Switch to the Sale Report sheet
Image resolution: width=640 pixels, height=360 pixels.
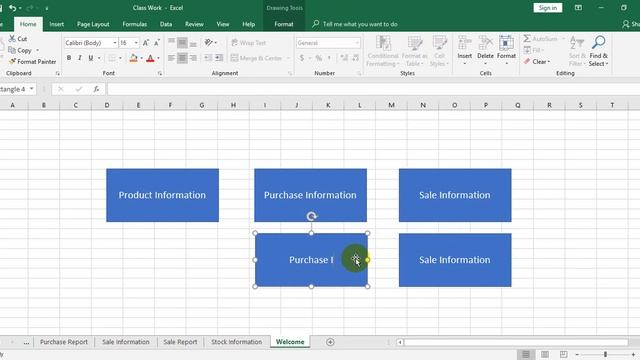point(180,342)
